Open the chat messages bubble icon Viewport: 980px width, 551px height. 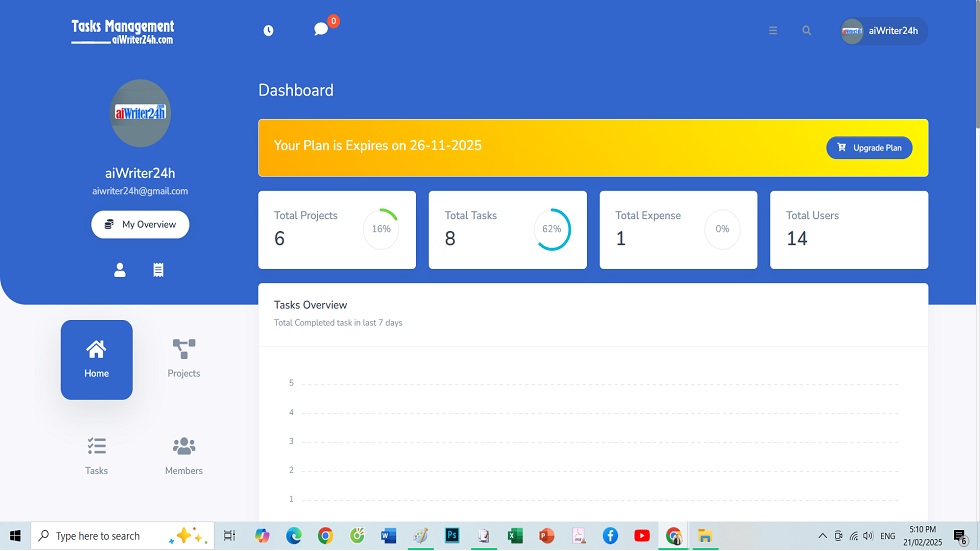321,30
